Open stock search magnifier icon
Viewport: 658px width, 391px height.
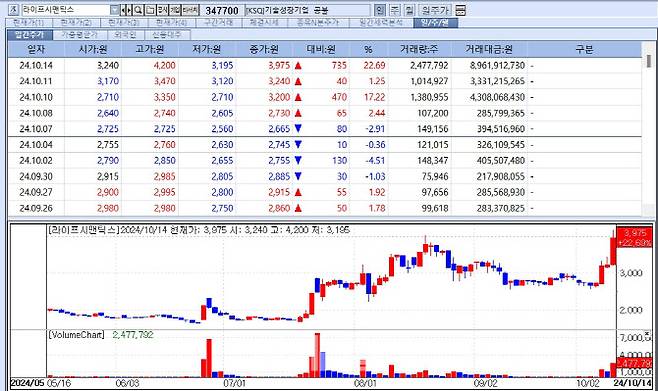click(x=138, y=10)
